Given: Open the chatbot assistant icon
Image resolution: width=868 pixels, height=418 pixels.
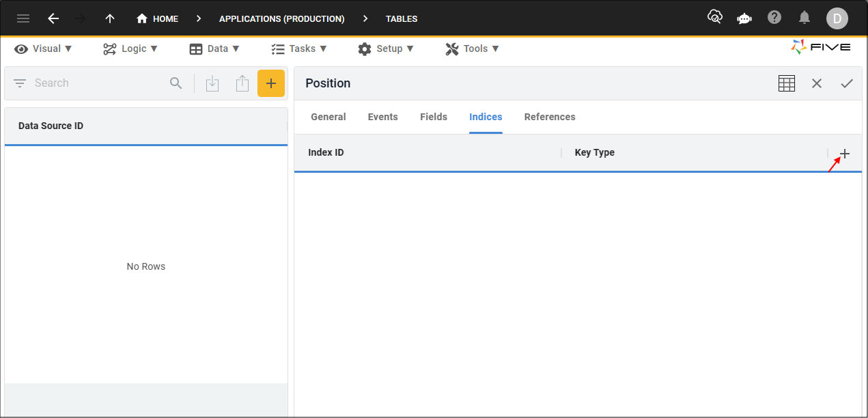Looking at the screenshot, I should 744,18.
